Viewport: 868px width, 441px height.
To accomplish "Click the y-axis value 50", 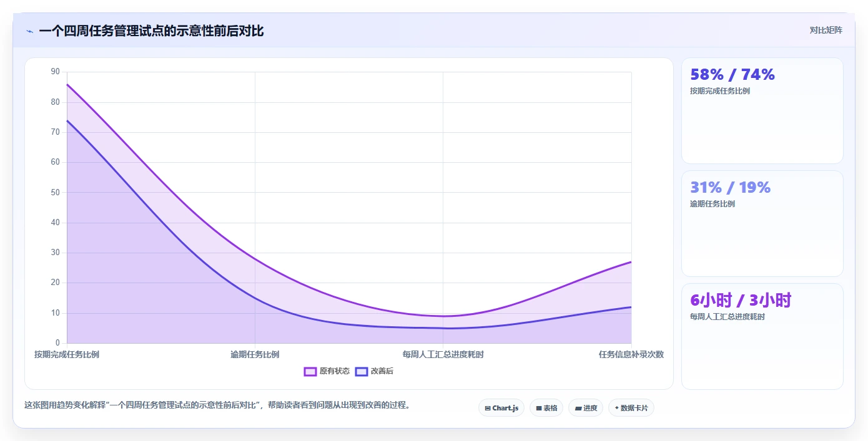I will pyautogui.click(x=56, y=192).
